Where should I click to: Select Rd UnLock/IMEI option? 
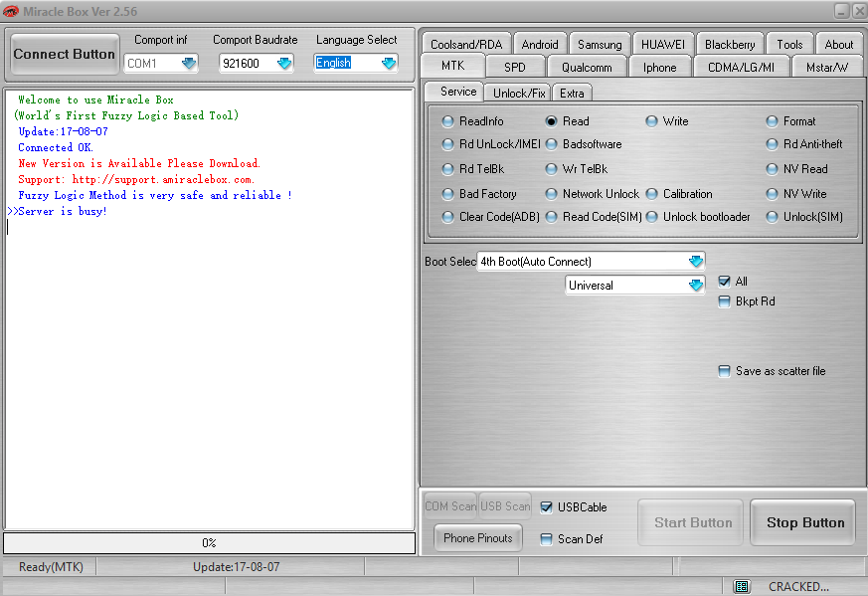491,144
